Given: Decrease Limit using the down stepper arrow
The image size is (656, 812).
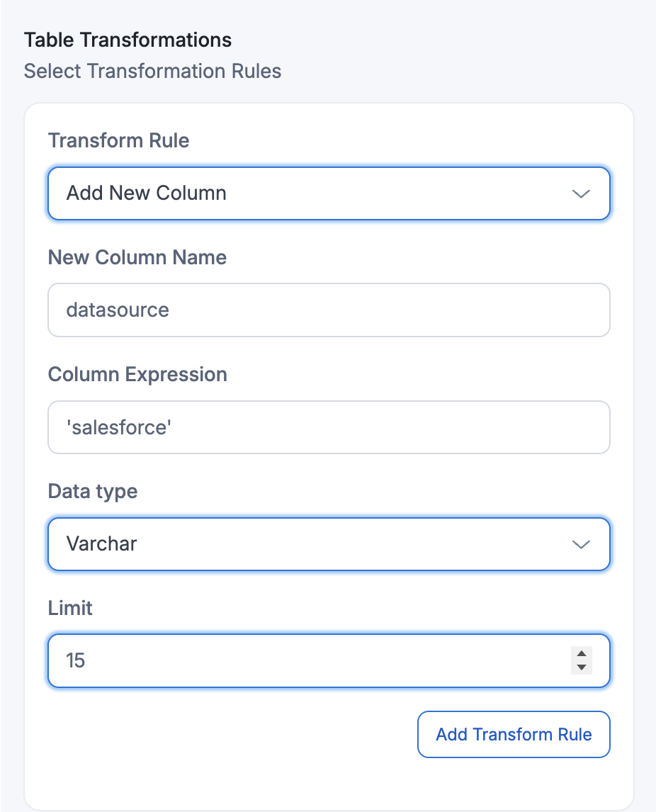Looking at the screenshot, I should (x=581, y=667).
